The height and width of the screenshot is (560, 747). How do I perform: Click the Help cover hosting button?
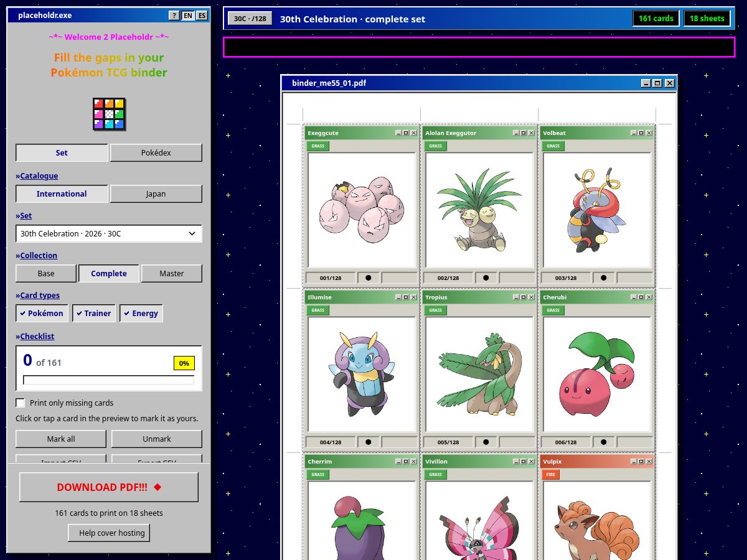pyautogui.click(x=109, y=533)
